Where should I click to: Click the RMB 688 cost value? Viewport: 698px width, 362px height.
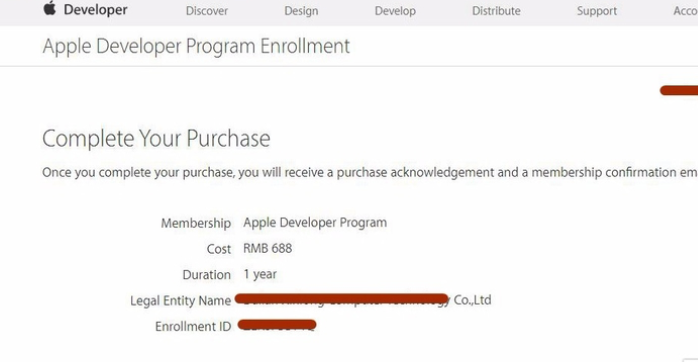tap(268, 248)
